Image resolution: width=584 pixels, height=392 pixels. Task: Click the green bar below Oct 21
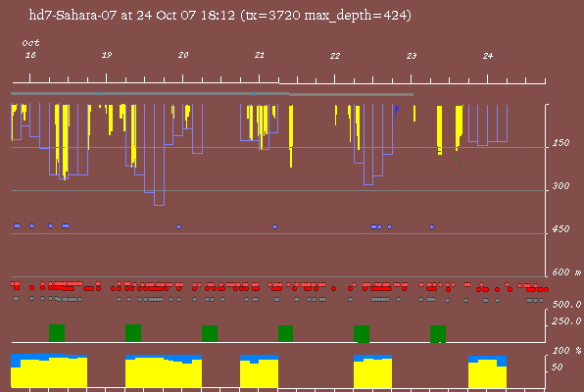pos(286,333)
